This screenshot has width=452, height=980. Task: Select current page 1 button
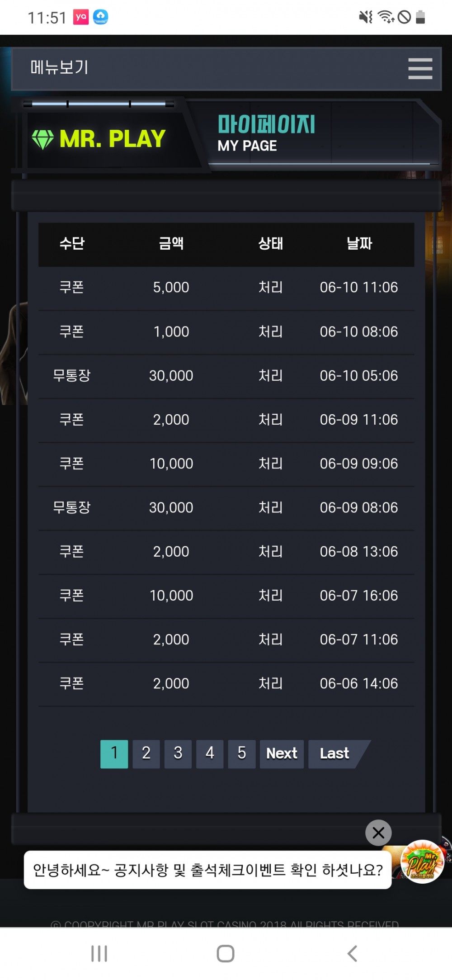click(x=114, y=754)
